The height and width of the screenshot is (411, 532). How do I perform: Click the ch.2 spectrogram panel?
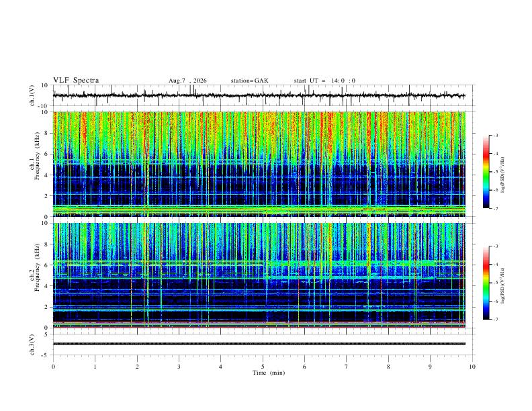(259, 275)
